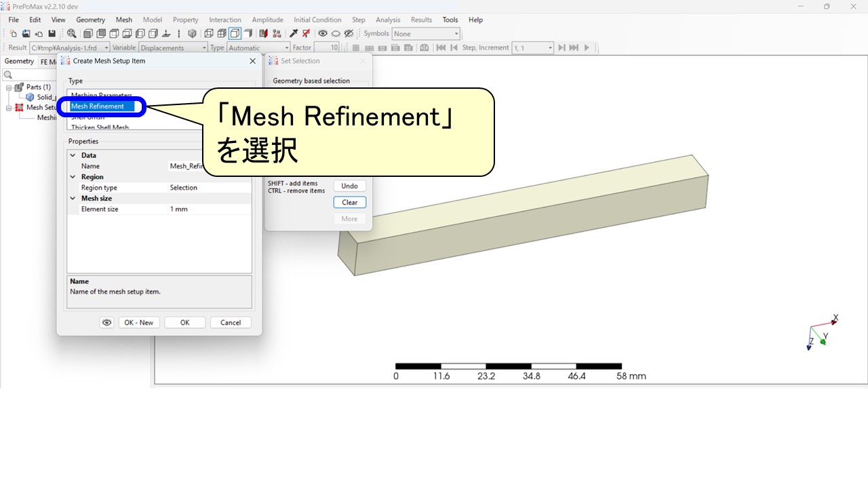This screenshot has width=868, height=488.
Task: Collapse the Parts (1) tree node
Action: pyautogui.click(x=9, y=87)
